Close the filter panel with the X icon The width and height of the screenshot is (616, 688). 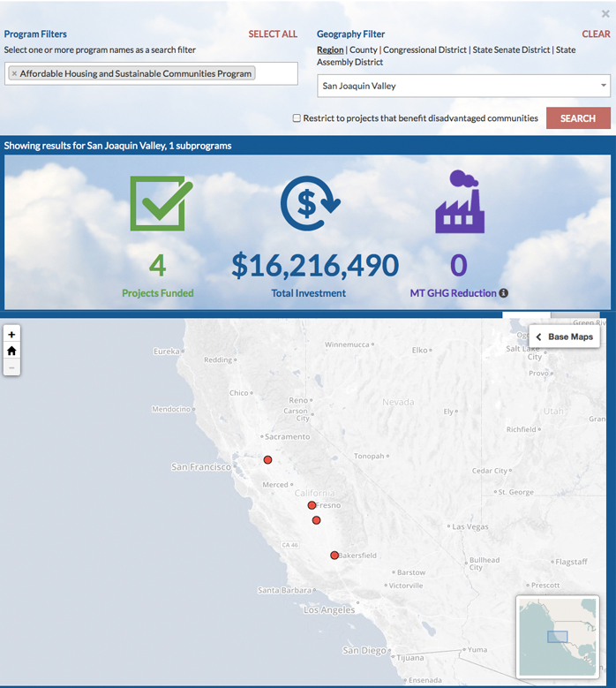605,14
